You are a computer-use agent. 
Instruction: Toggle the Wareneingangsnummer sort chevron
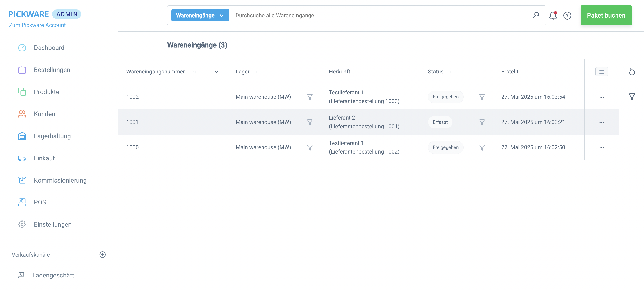click(x=217, y=72)
